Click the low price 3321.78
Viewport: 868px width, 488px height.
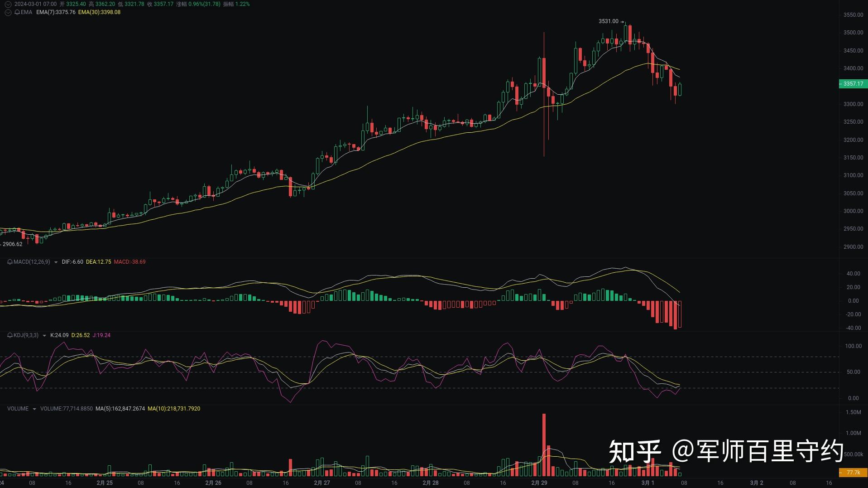click(x=134, y=4)
